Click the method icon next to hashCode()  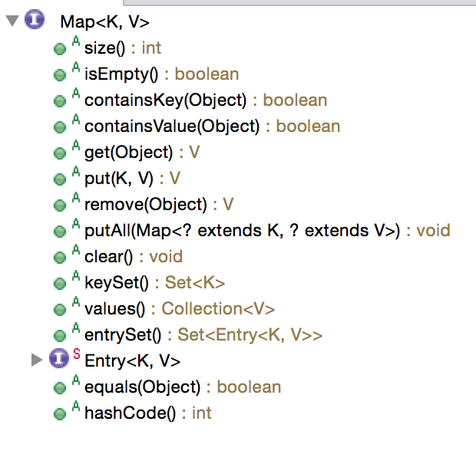point(60,413)
